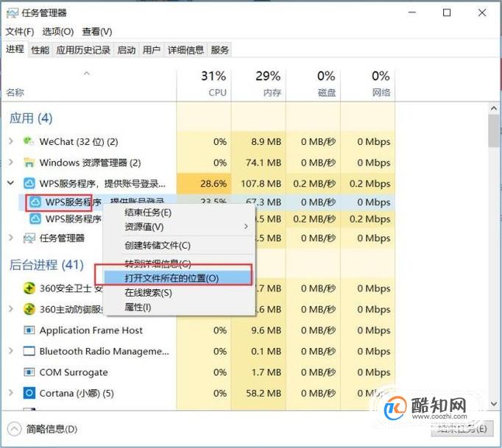Click the 360安全卫士 icon

tap(29, 288)
